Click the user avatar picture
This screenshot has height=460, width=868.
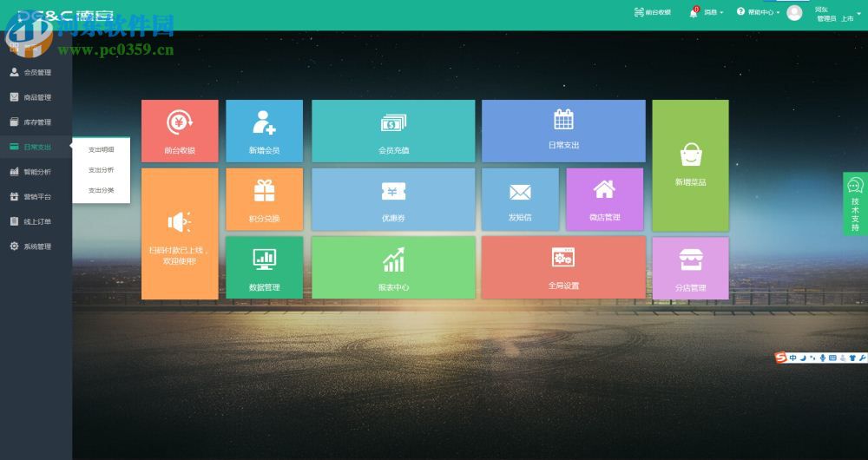(x=794, y=13)
